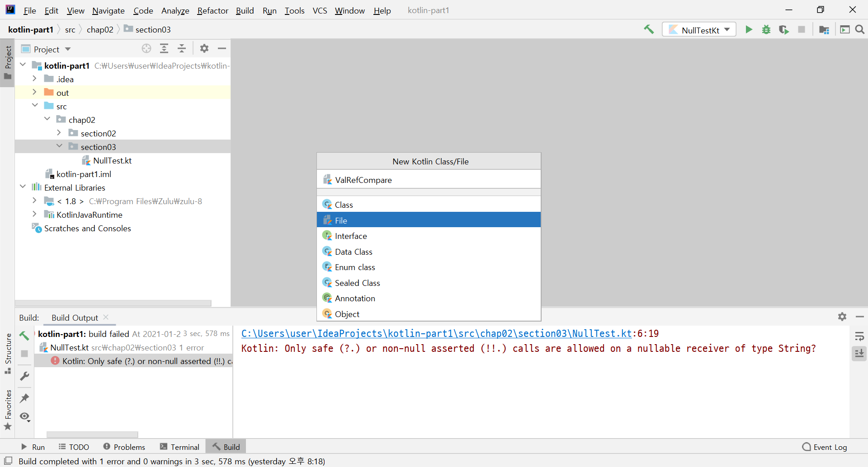This screenshot has width=868, height=467.
Task: Run NullTestKt with green play button
Action: coord(749,29)
